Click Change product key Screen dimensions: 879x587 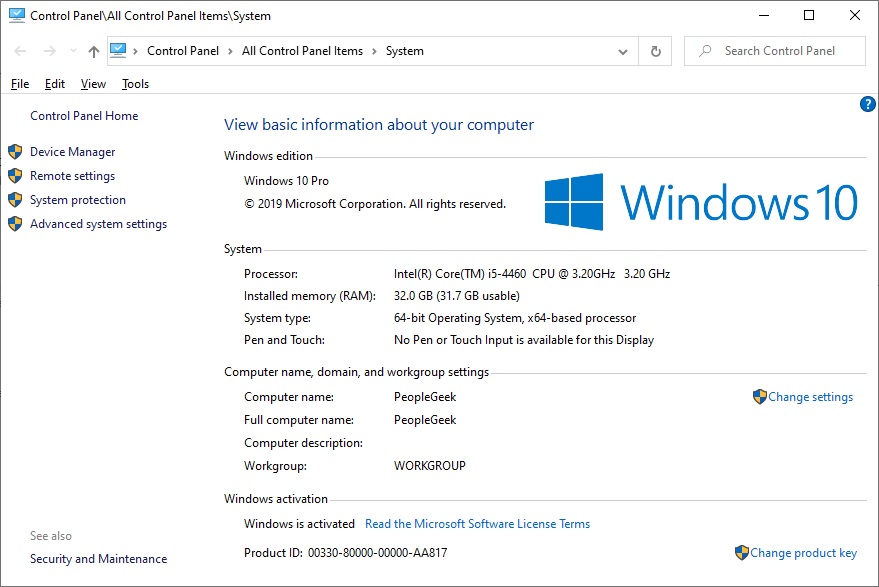point(803,553)
